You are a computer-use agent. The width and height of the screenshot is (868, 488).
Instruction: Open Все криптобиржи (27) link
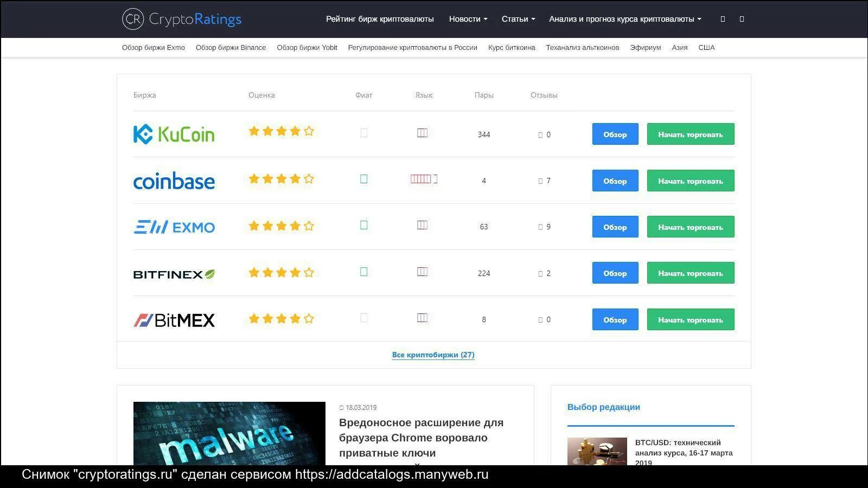(x=433, y=355)
